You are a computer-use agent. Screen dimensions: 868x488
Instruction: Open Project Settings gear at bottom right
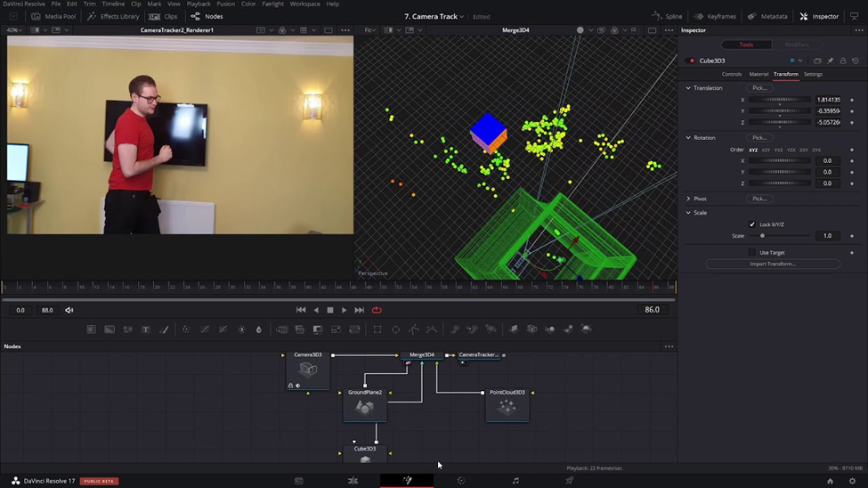tap(853, 481)
